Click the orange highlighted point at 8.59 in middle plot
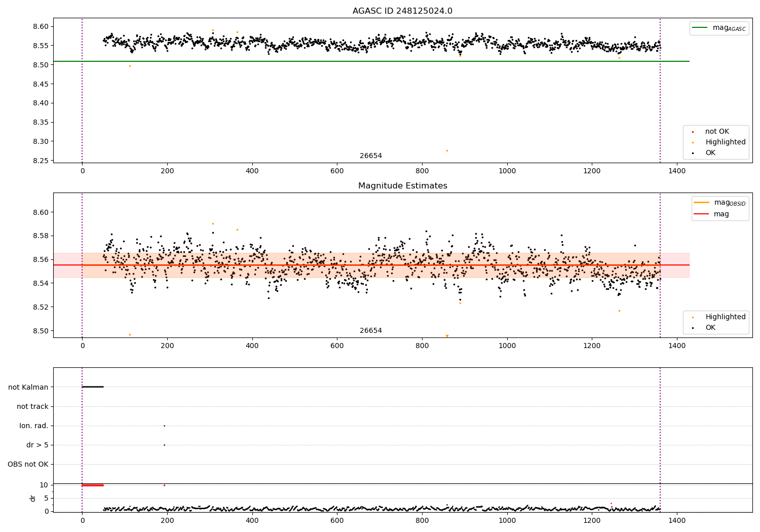This screenshot has width=760, height=532. tap(213, 223)
